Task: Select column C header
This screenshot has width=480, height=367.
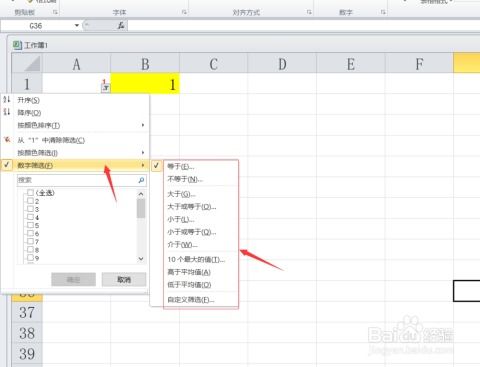Action: (x=214, y=64)
